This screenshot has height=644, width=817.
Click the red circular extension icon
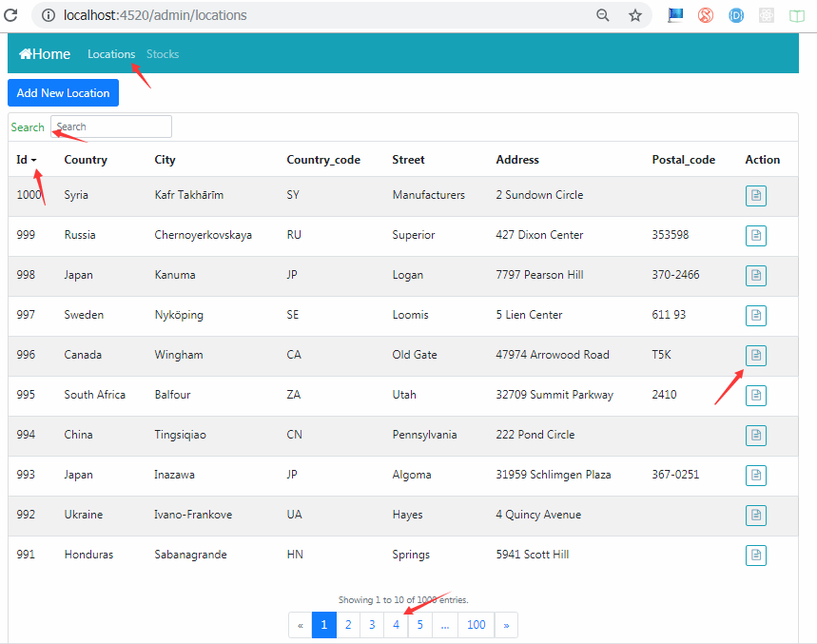click(706, 15)
